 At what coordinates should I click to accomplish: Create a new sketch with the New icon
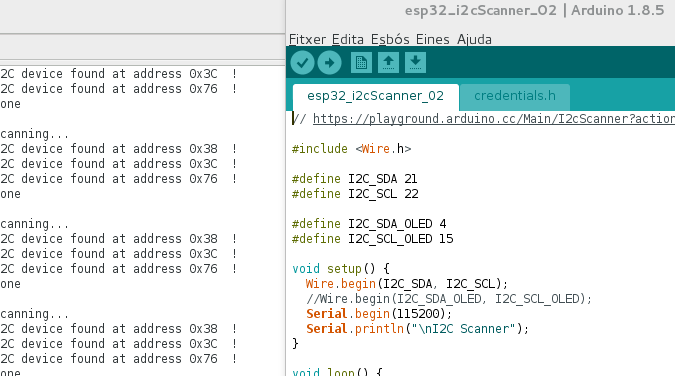pyautogui.click(x=361, y=63)
